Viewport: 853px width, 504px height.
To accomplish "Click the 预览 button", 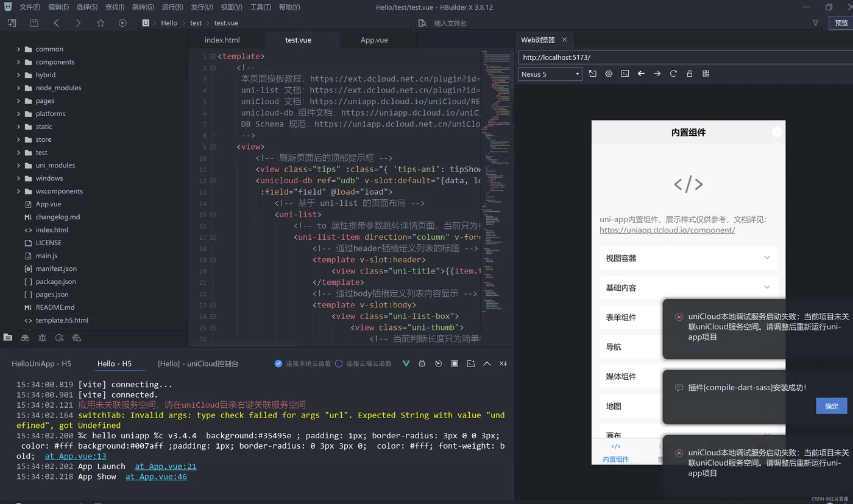I will click(841, 23).
